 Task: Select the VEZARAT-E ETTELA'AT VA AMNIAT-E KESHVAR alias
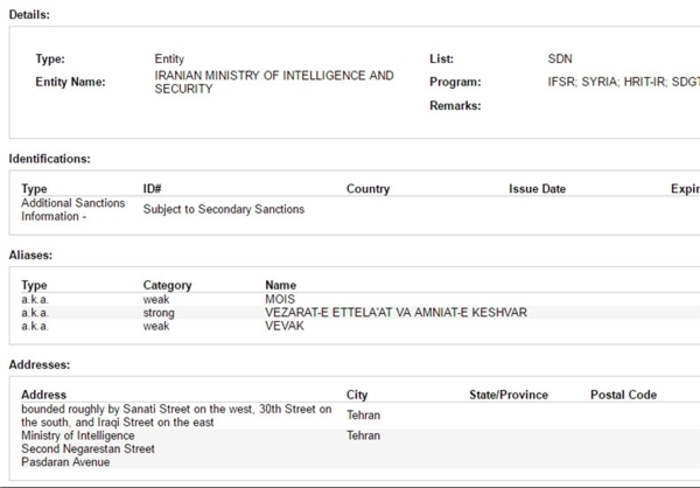[396, 312]
